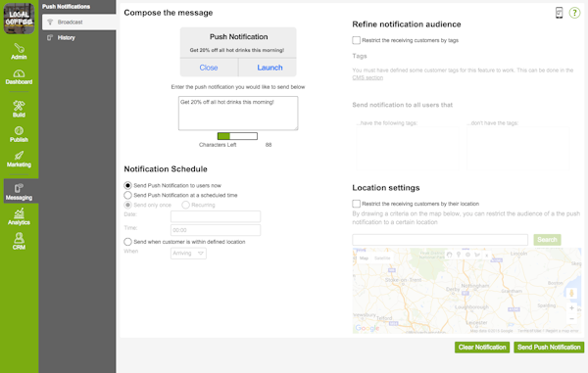The width and height of the screenshot is (588, 373).
Task: Open the Admin section in sidebar
Action: coord(19,51)
